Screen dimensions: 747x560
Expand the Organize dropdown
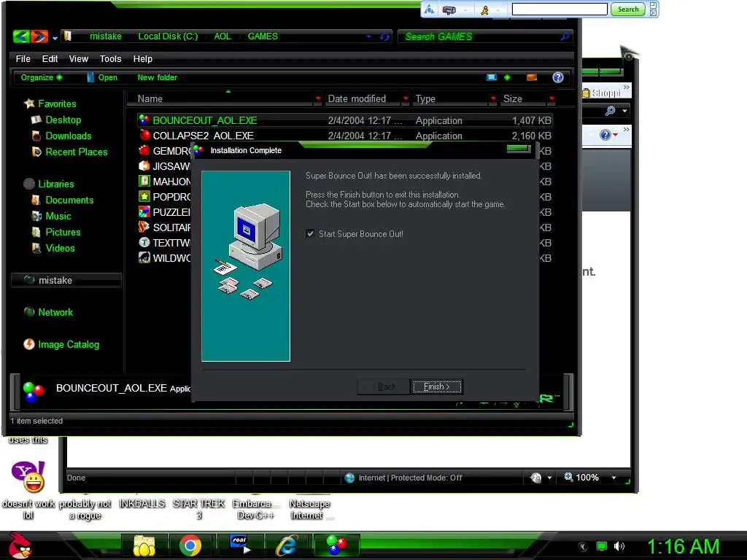[x=42, y=77]
